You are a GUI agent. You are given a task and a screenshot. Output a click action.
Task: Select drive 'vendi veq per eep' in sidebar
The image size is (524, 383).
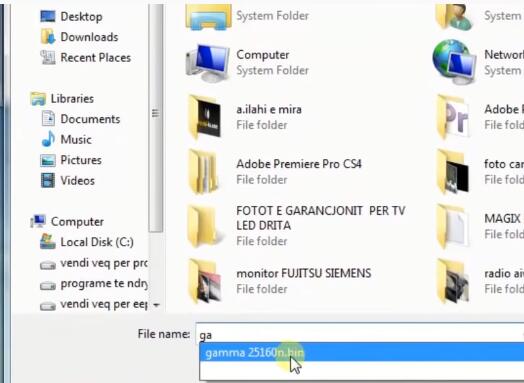[104, 304]
